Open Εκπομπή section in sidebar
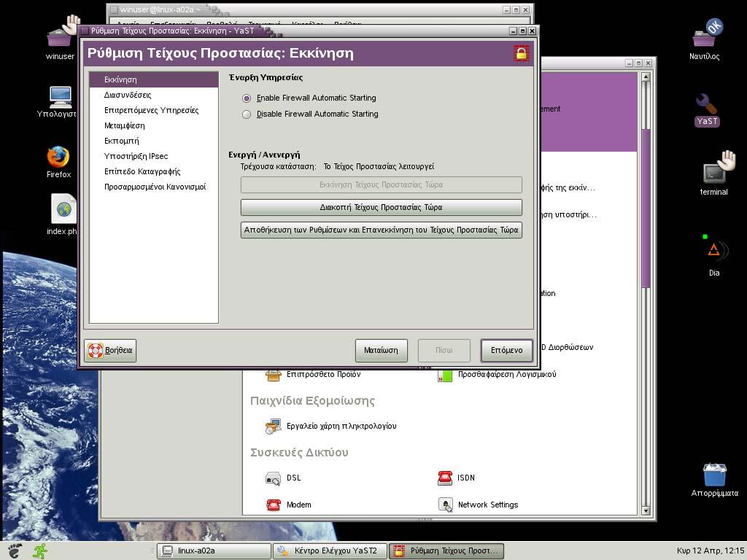 pyautogui.click(x=153, y=141)
